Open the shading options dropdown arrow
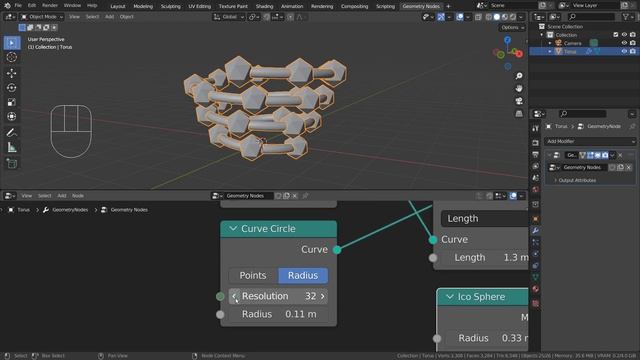Viewport: 640px width, 360px height. point(521,17)
